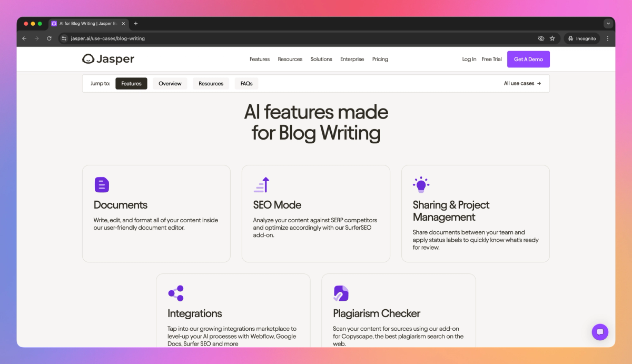Click the SEO Mode arrow icon
This screenshot has width=632, height=364.
(261, 185)
